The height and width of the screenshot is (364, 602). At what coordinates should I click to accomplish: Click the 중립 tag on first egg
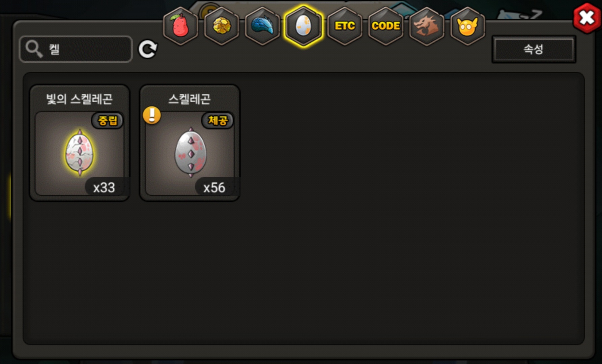(x=108, y=120)
